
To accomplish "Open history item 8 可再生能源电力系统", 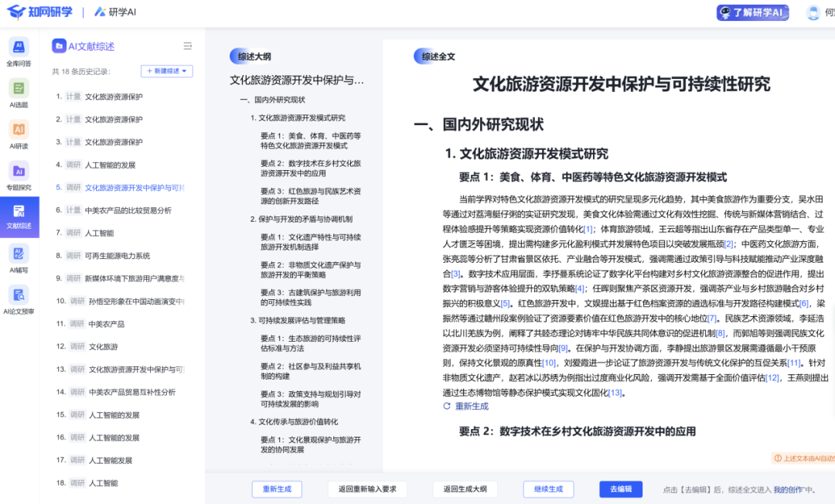I will coord(117,256).
